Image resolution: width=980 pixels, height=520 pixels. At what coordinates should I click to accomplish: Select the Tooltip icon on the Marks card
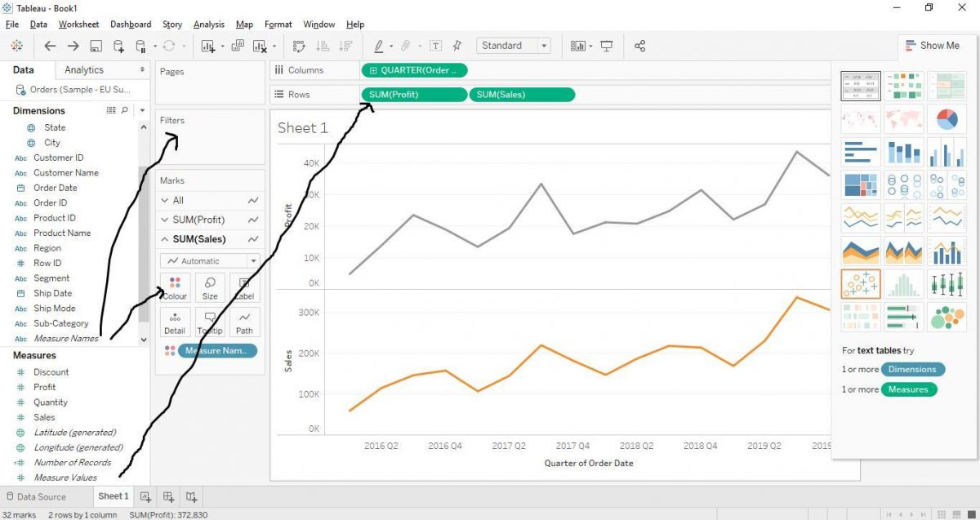tap(209, 322)
